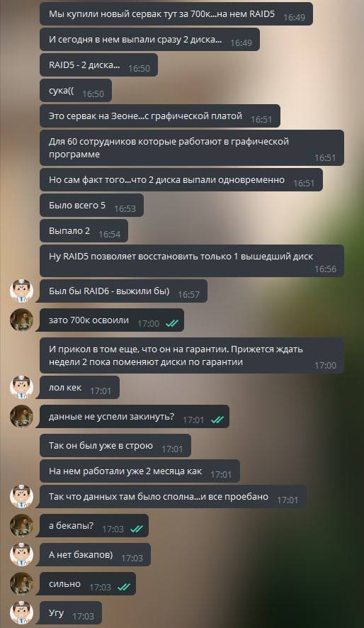Select the 'Мы купили новый сервак' message bubble
The width and height of the screenshot is (364, 628).
tap(176, 14)
